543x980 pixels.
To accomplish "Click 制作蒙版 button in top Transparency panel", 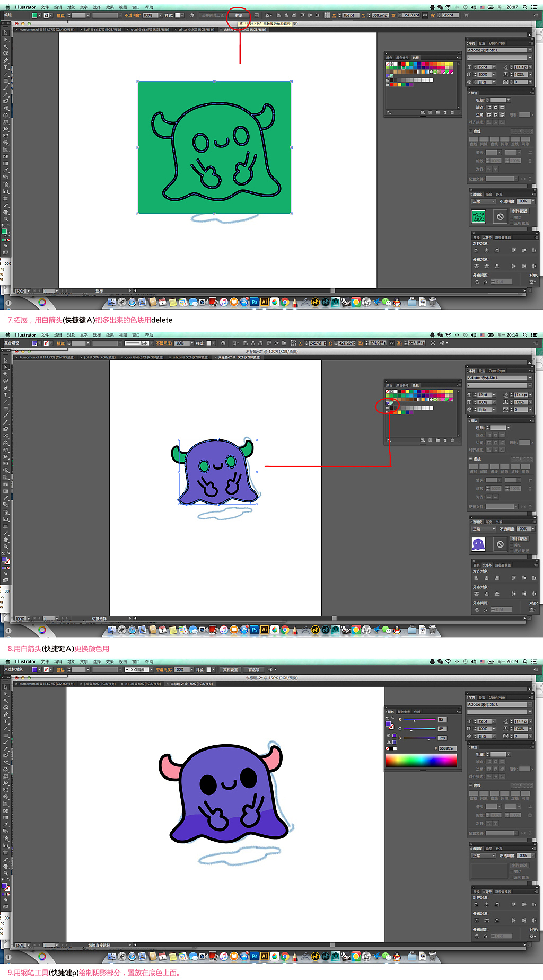I will tap(519, 211).
